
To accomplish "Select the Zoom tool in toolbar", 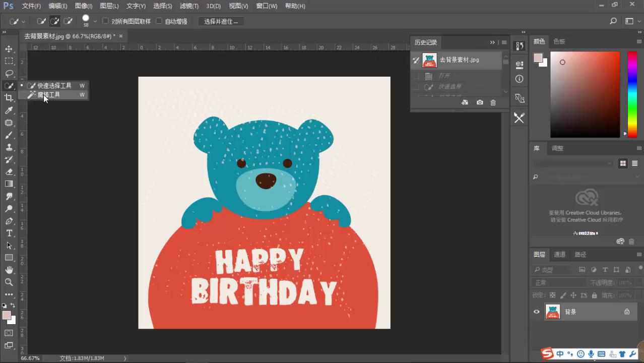I will 9,282.
